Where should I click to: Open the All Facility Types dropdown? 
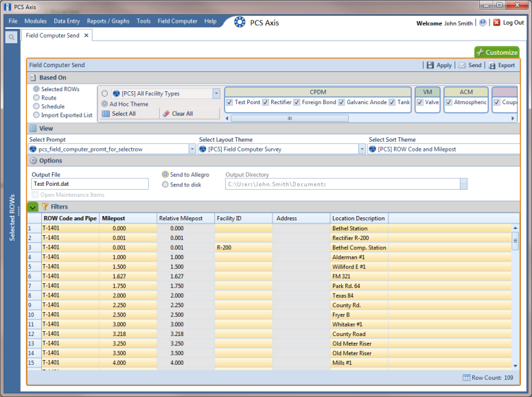[x=216, y=93]
